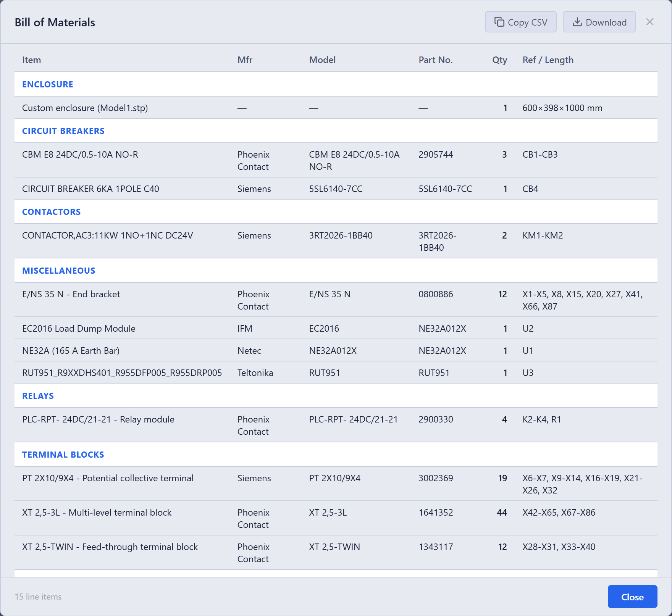Click NE32A (165 A Earth Bar) item
This screenshot has height=616, width=672.
coord(71,351)
